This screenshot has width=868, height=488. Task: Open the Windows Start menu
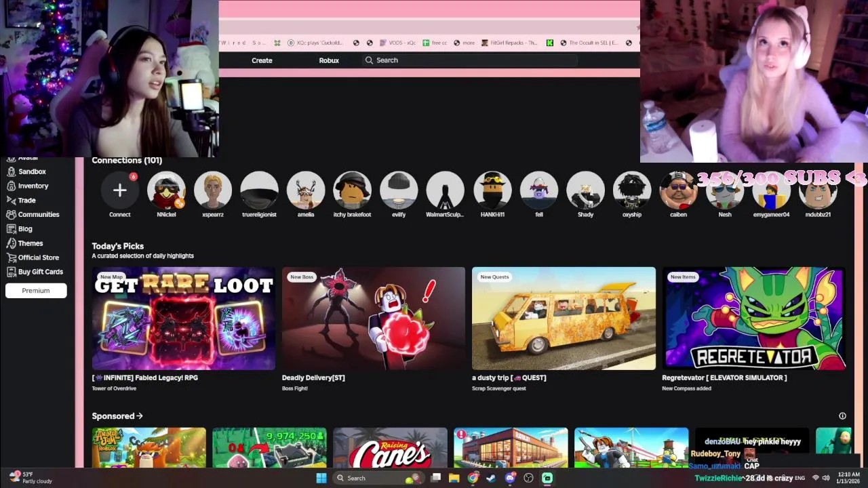321,478
